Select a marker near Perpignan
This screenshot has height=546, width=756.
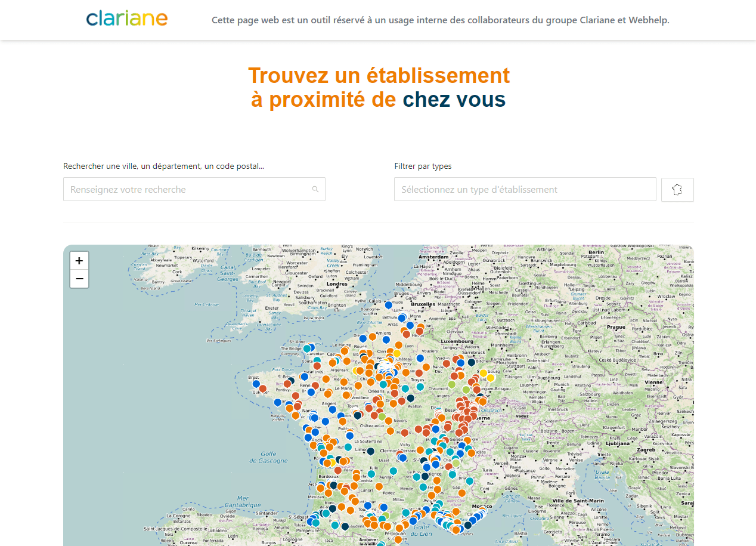click(399, 528)
